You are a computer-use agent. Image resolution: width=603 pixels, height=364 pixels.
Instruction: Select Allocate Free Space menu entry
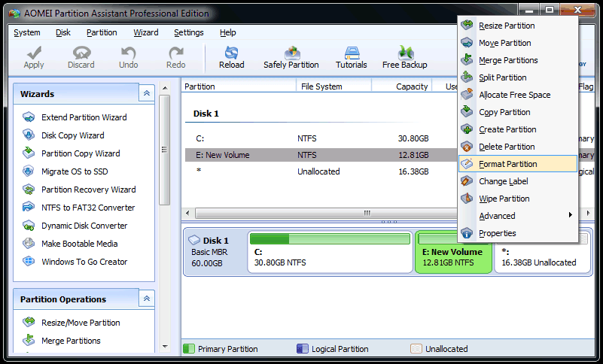pyautogui.click(x=518, y=95)
